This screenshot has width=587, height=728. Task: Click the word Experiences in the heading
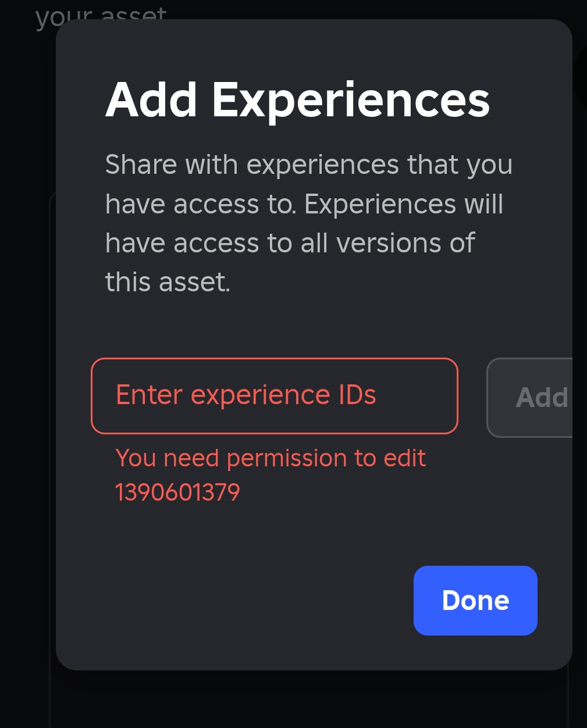pyautogui.click(x=351, y=100)
